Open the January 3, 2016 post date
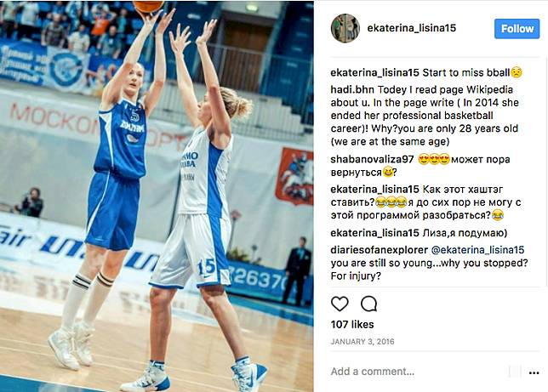This screenshot has height=392, width=548. (362, 341)
